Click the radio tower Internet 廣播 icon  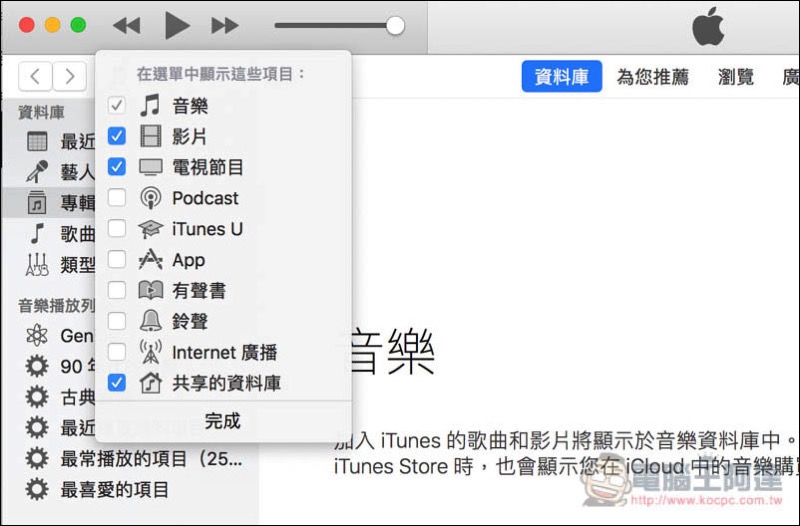click(151, 352)
